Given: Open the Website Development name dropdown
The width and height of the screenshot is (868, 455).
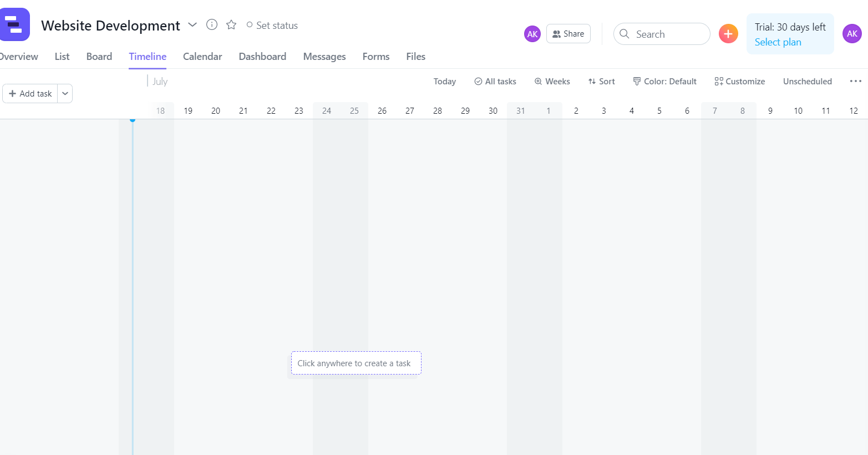Looking at the screenshot, I should tap(192, 25).
